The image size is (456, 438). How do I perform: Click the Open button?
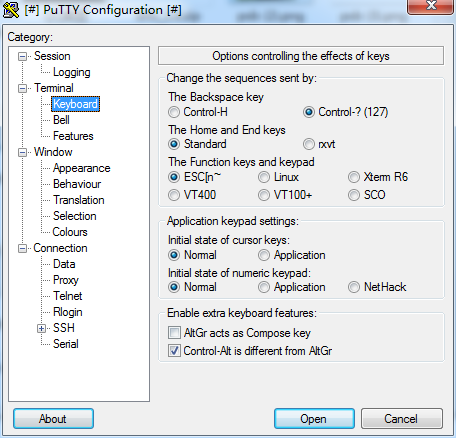pos(314,419)
